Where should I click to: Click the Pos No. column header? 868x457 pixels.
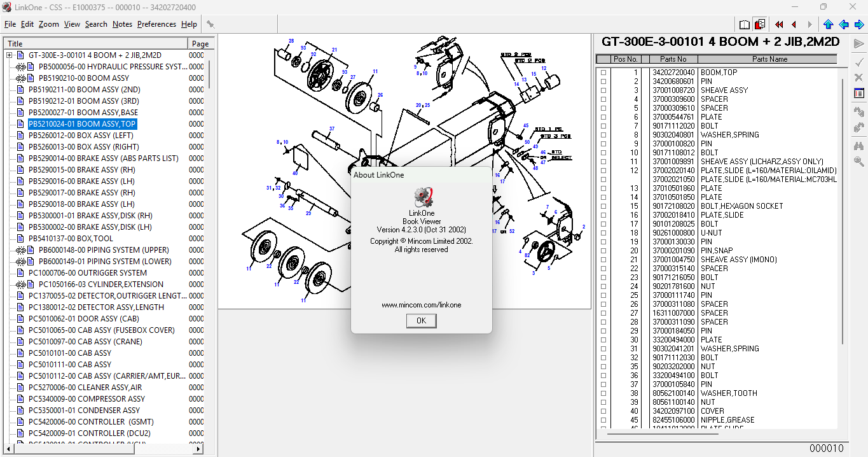625,59
